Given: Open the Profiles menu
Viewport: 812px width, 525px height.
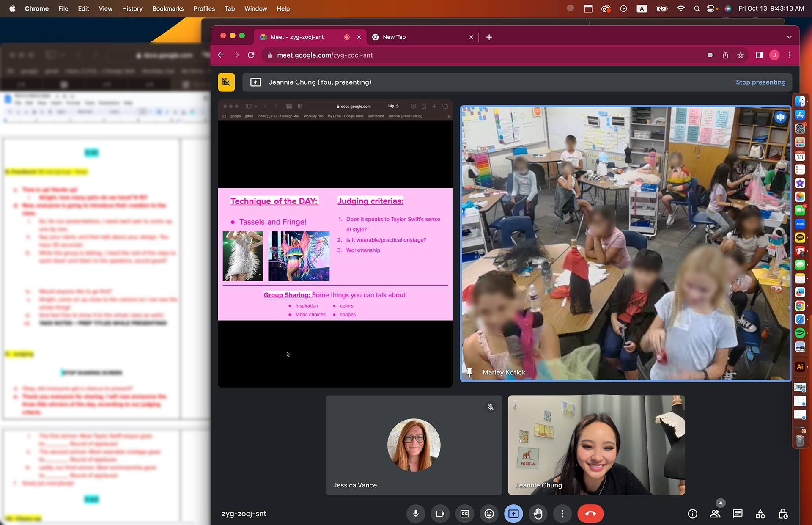Looking at the screenshot, I should click(x=204, y=8).
